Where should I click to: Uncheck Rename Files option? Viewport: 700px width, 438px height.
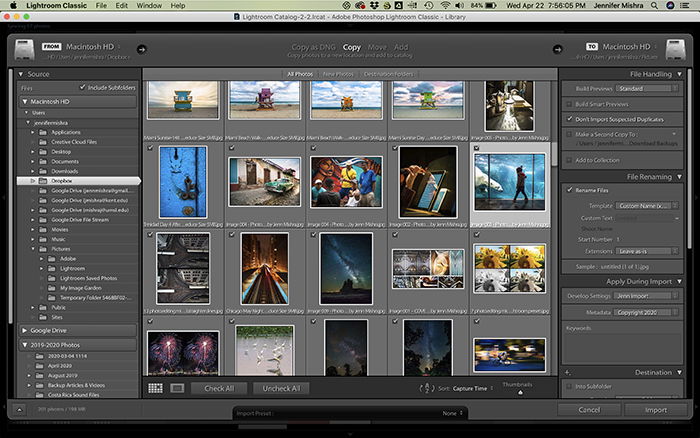[x=570, y=190]
